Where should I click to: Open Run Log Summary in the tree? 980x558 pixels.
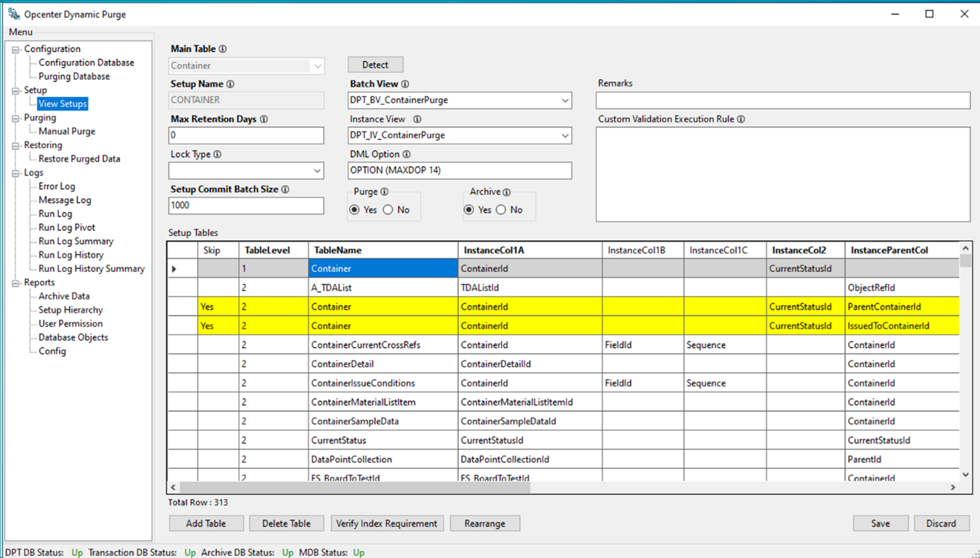76,241
